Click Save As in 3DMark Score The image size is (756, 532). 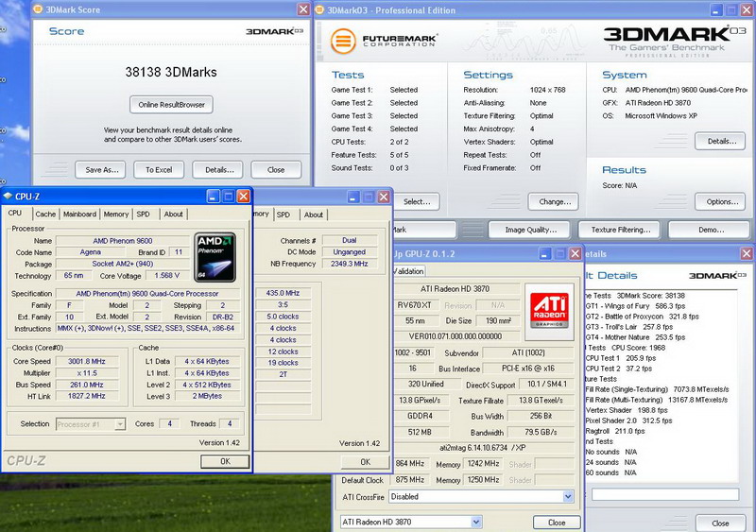[x=100, y=170]
